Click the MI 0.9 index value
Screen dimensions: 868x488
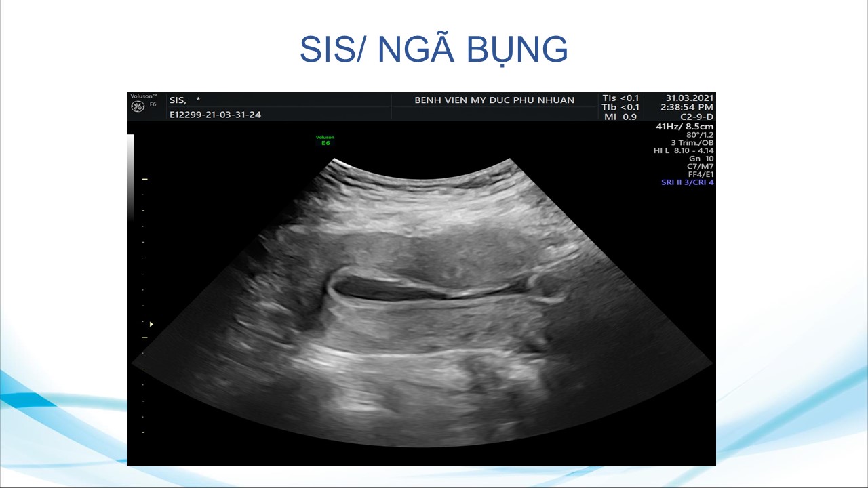[620, 117]
